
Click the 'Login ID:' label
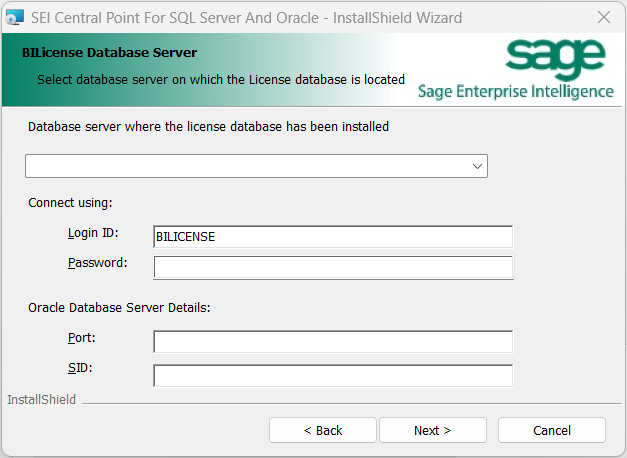click(x=93, y=233)
